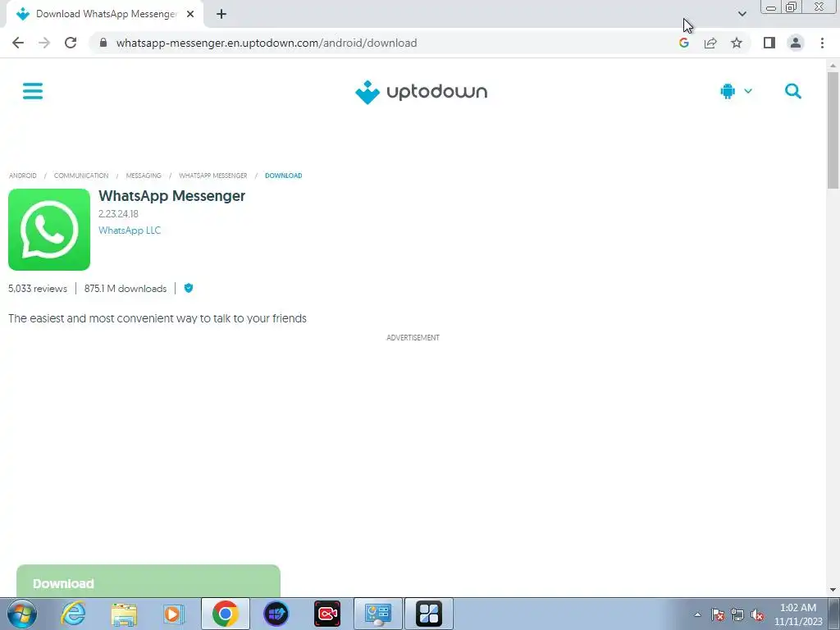The height and width of the screenshot is (630, 840).
Task: Click the 5,033 reviews text
Action: point(38,288)
